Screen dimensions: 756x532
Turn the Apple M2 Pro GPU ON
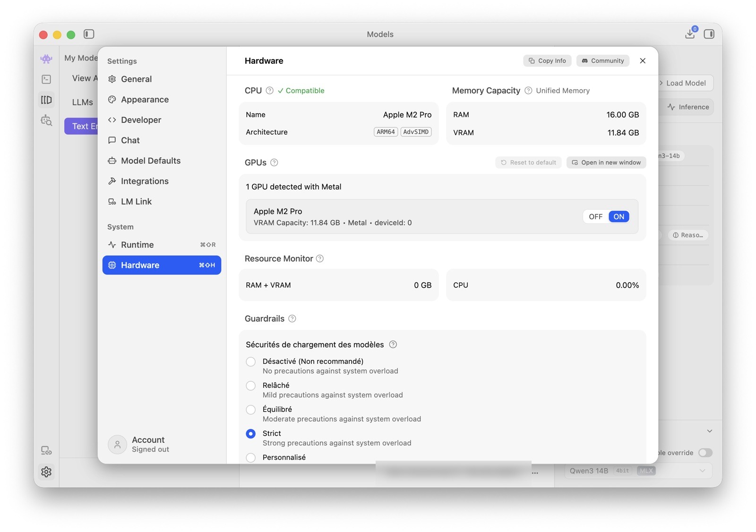click(619, 216)
